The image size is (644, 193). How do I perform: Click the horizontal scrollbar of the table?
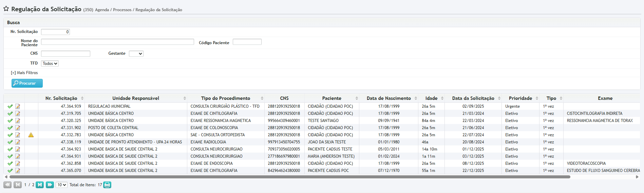tap(288, 177)
